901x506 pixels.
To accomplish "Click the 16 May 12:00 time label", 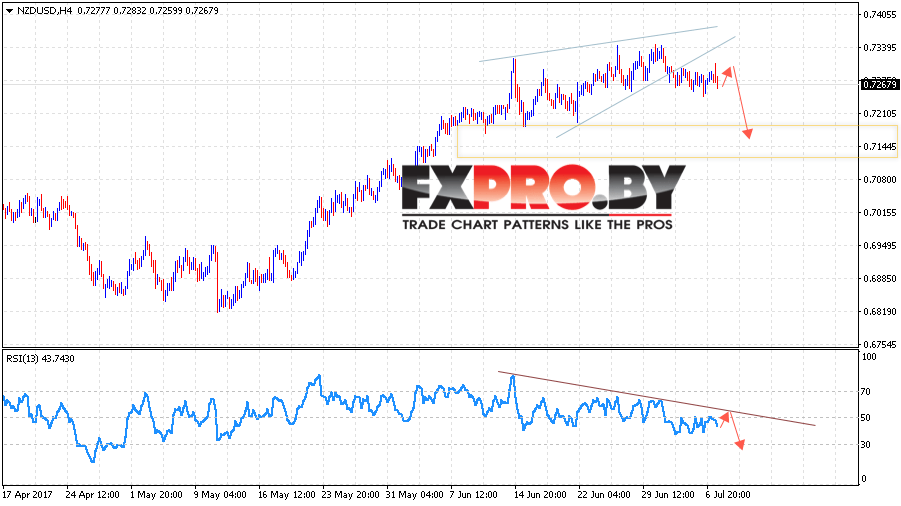I will click(x=286, y=495).
